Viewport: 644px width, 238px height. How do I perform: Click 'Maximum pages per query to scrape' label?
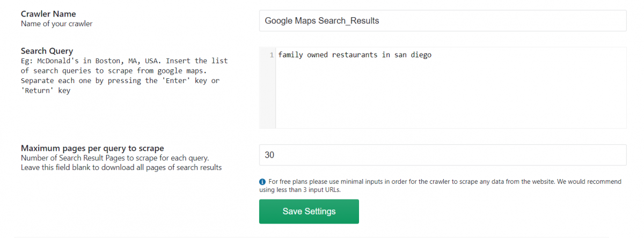click(x=92, y=148)
